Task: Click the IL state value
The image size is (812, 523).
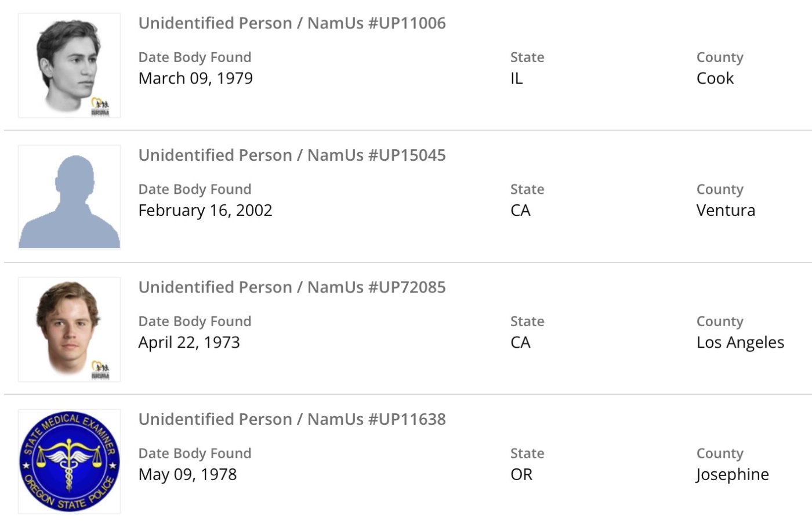Action: click(516, 78)
